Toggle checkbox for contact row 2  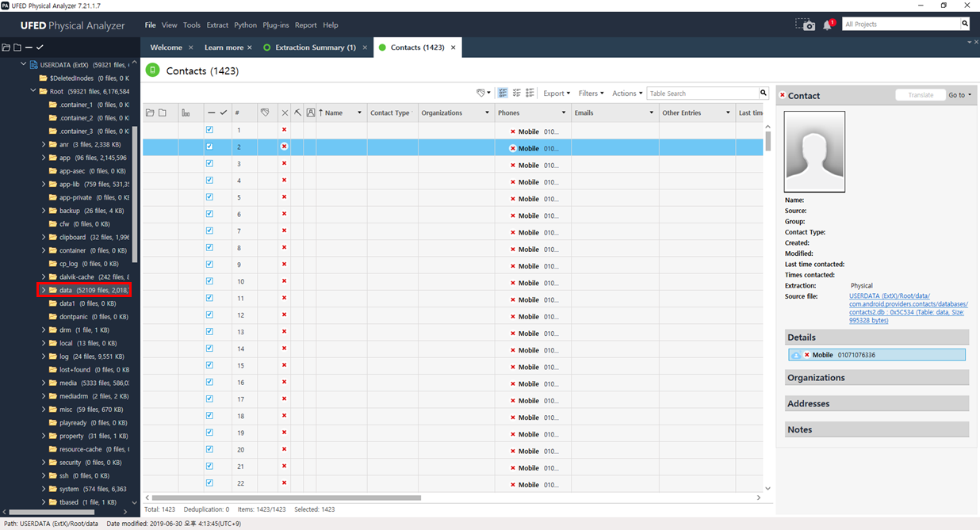[209, 147]
